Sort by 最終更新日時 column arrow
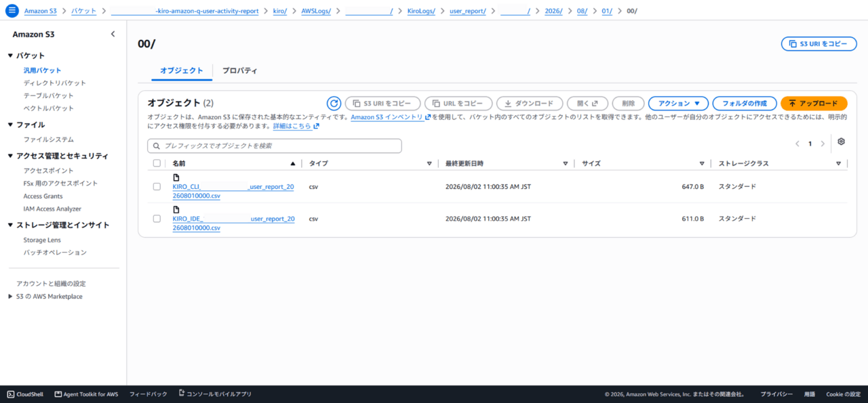868x403 pixels. tap(566, 163)
